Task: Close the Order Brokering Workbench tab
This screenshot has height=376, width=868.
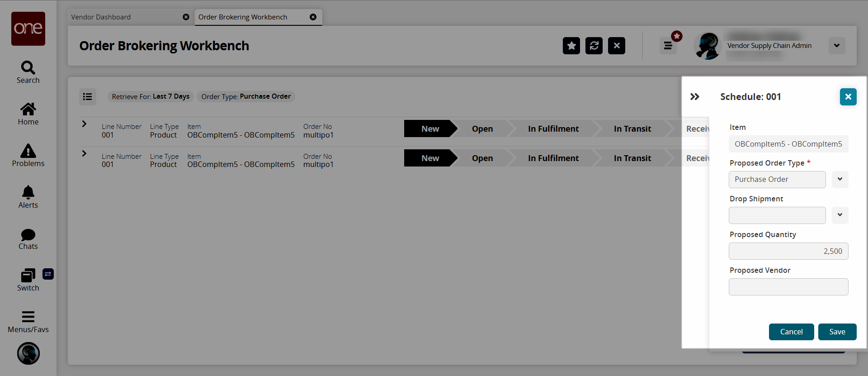Action: click(313, 17)
